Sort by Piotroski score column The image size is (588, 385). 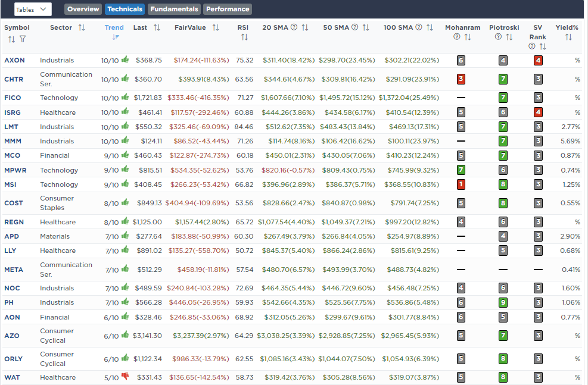[x=509, y=37]
